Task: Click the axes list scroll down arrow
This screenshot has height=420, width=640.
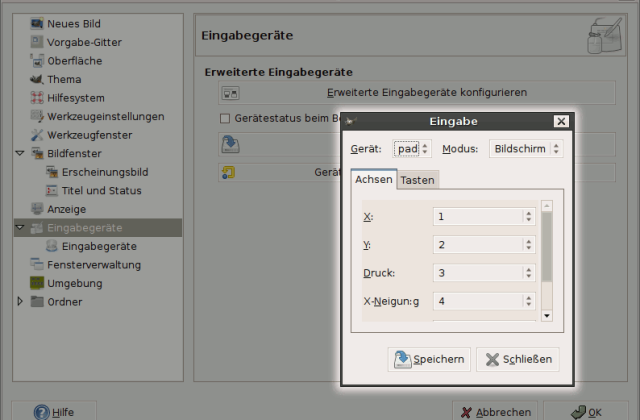Action: pos(547,316)
